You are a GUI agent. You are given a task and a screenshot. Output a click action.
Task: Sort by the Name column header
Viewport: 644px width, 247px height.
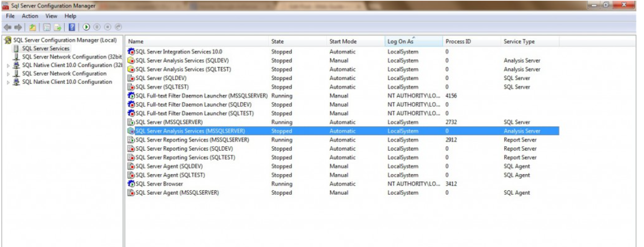point(196,41)
